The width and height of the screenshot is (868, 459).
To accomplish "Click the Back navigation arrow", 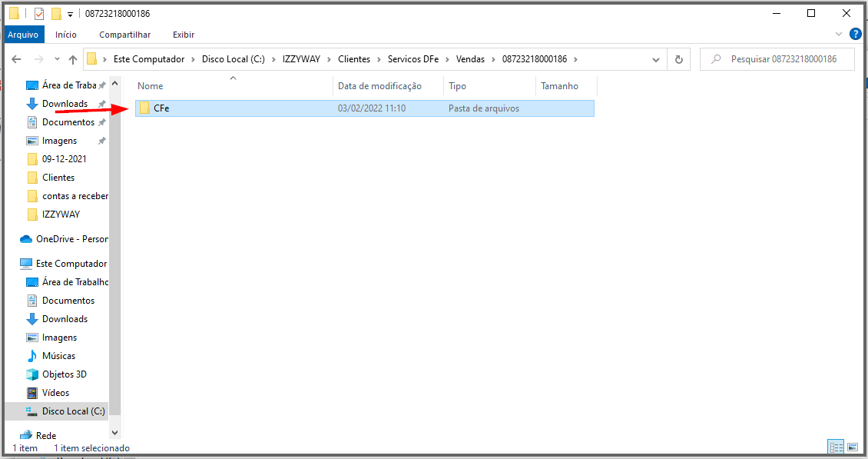I will click(16, 59).
